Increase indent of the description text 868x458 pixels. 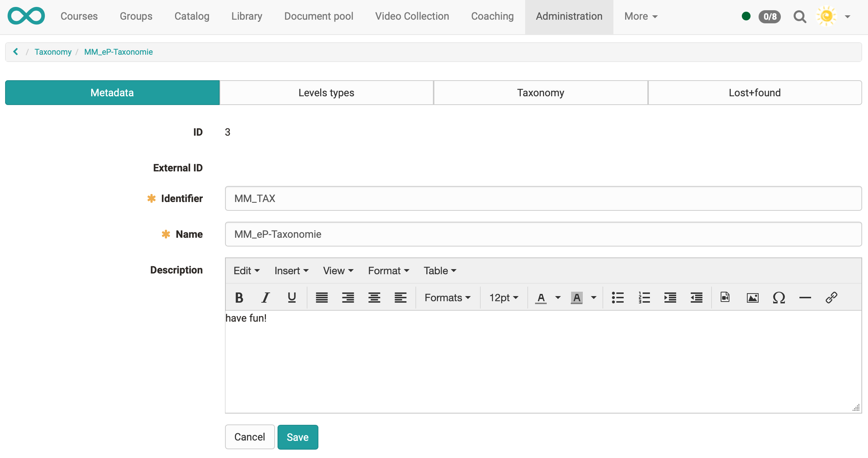point(670,298)
